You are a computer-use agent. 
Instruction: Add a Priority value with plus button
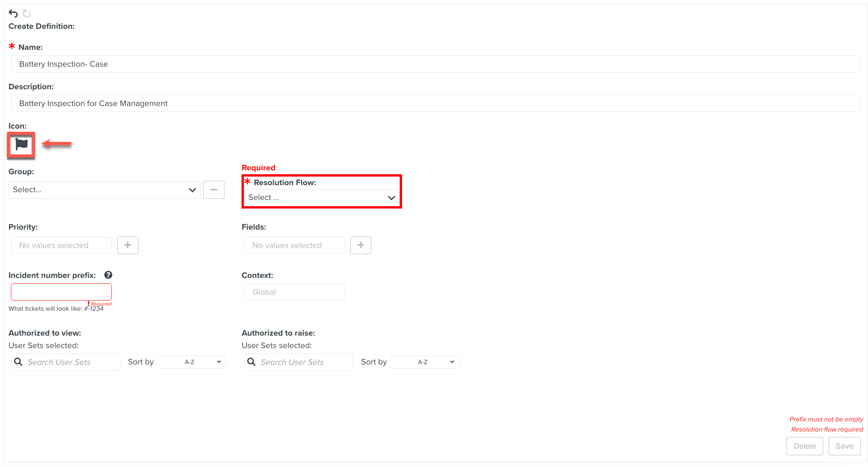pos(128,245)
